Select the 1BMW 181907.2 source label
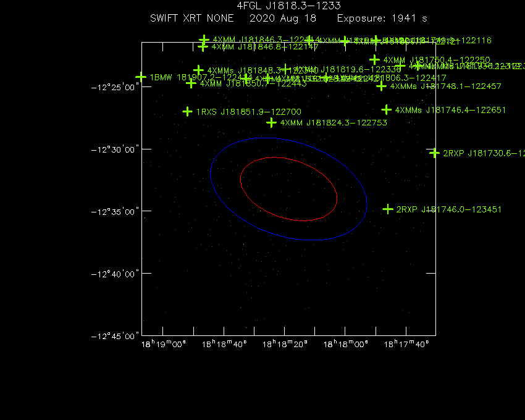This screenshot has height=420, width=525. pyautogui.click(x=201, y=78)
